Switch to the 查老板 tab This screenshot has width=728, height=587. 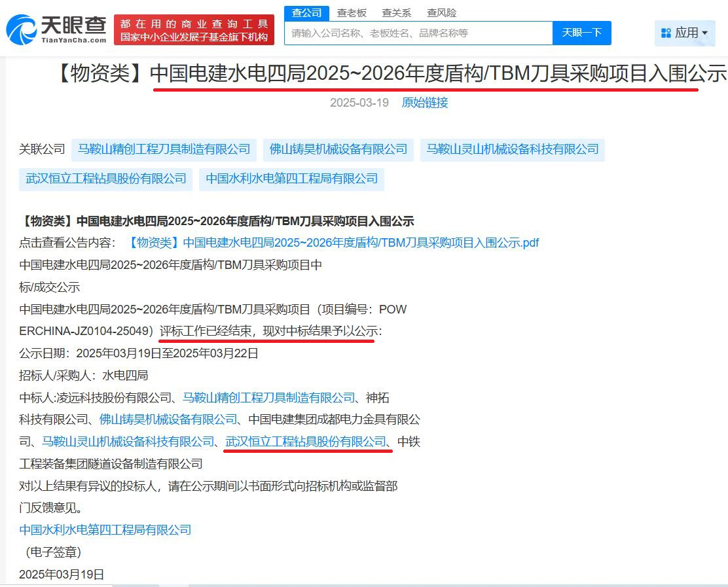click(352, 13)
